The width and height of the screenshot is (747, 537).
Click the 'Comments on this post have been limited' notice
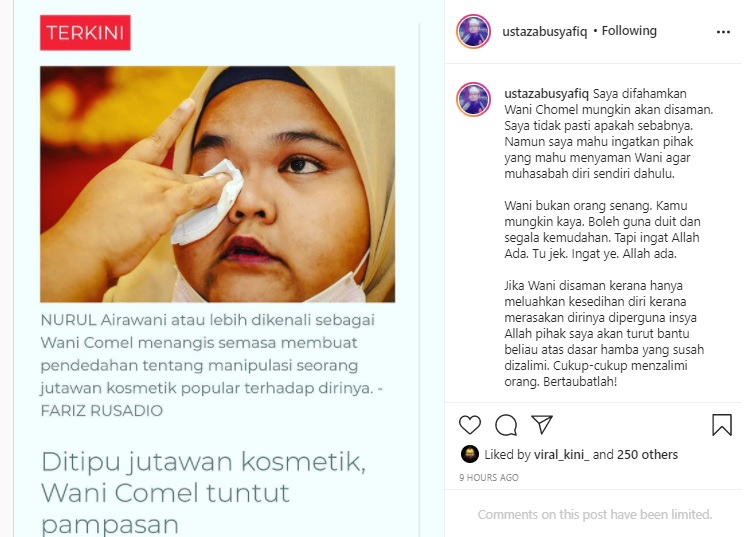(x=595, y=515)
